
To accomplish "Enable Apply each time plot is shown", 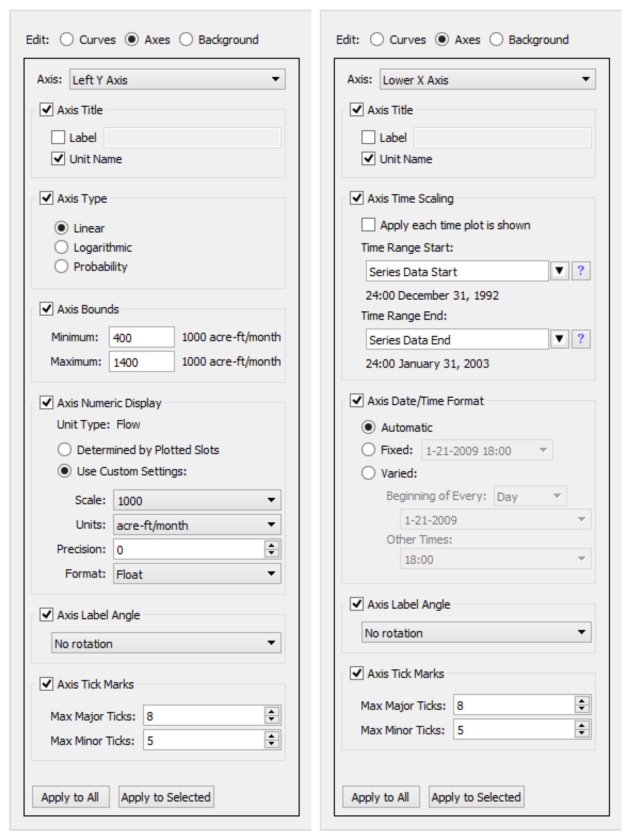I will (368, 225).
